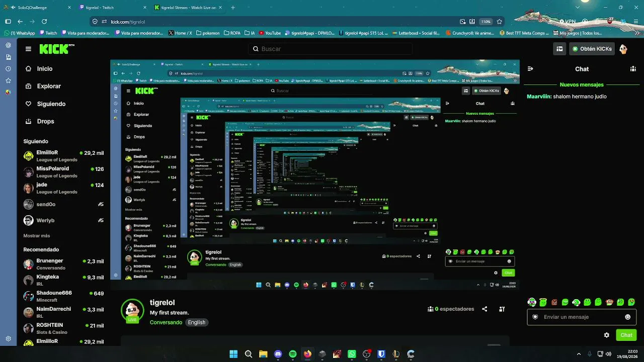Open Shadoune666's recommended channel
The width and height of the screenshot is (644, 362).
(x=64, y=296)
